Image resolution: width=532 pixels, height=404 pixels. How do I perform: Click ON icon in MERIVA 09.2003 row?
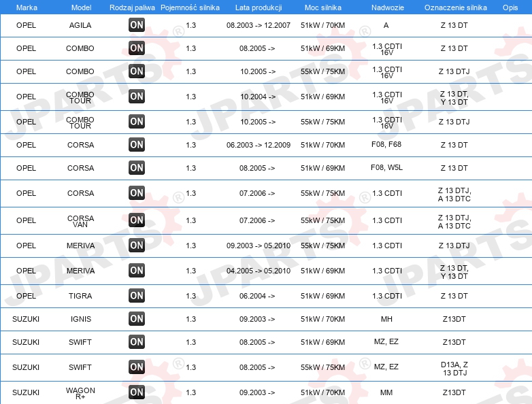[137, 245]
